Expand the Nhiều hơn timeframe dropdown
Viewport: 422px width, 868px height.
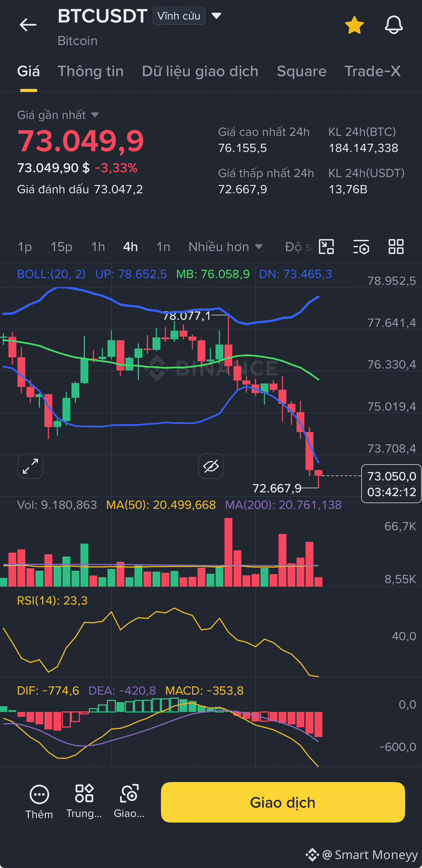pyautogui.click(x=226, y=247)
